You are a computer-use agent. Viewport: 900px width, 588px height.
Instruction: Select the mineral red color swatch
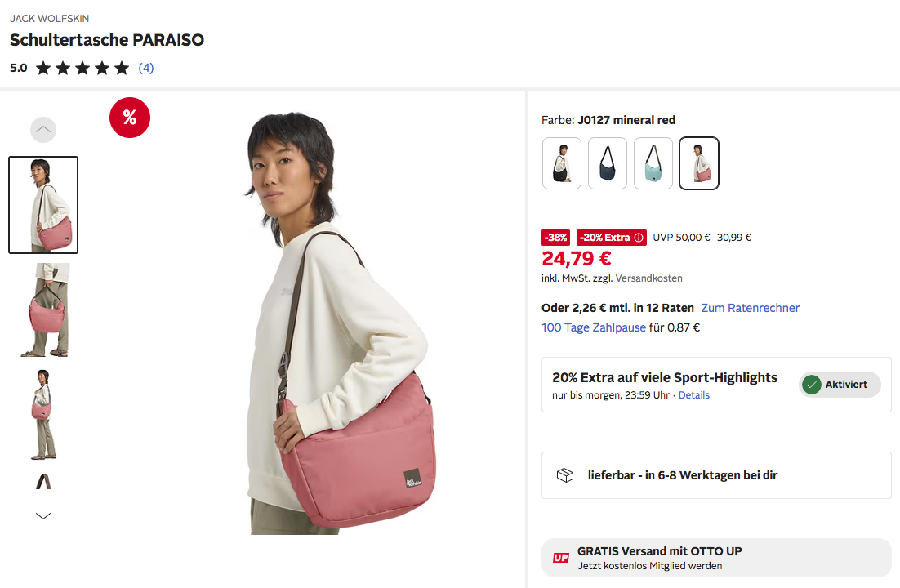(x=699, y=163)
